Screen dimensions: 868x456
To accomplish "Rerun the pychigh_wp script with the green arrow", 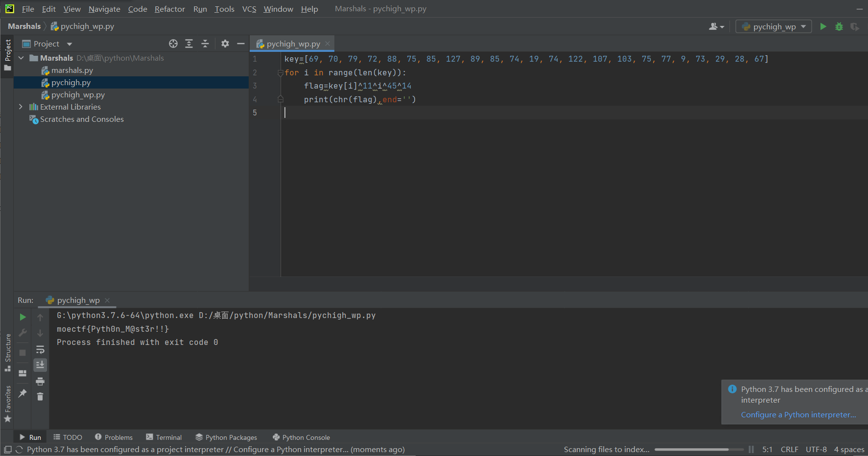I will point(23,317).
